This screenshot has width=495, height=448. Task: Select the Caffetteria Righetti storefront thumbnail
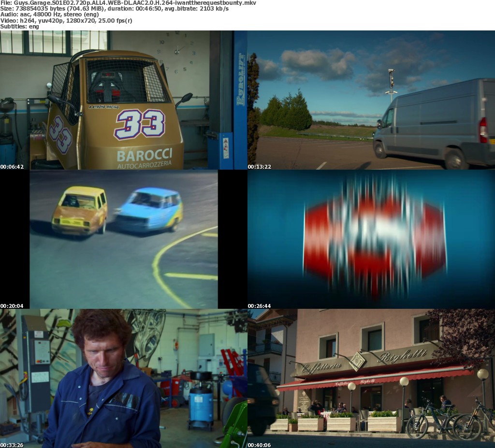[x=371, y=378]
